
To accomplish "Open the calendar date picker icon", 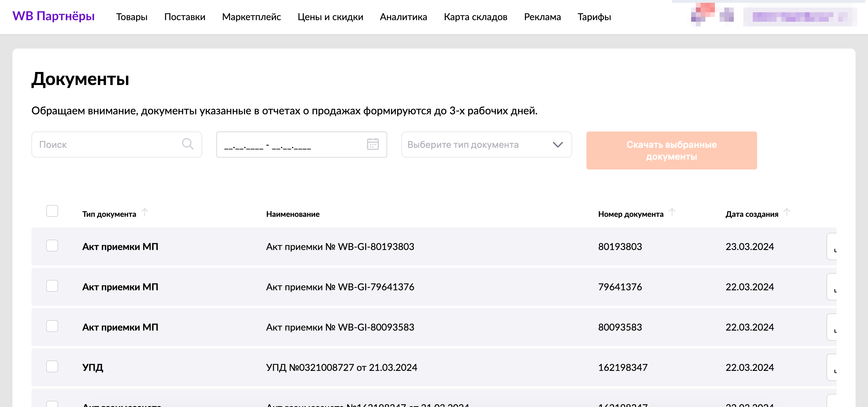I will 372,144.
